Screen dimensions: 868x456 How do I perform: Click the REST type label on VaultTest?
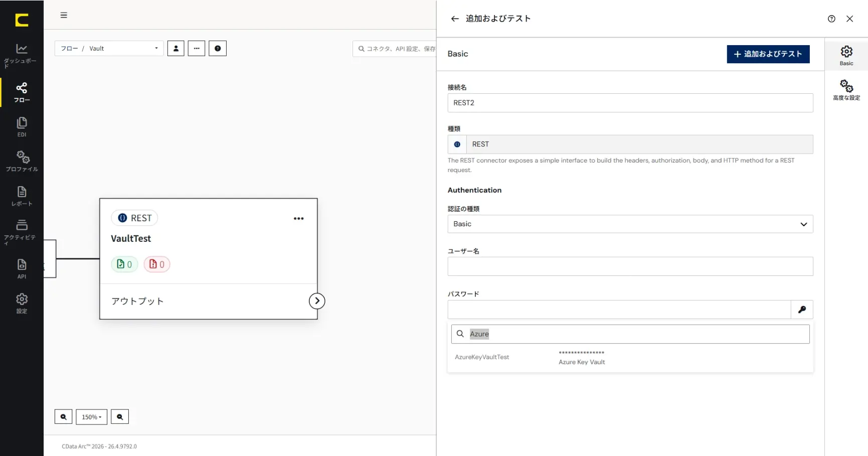pos(134,218)
